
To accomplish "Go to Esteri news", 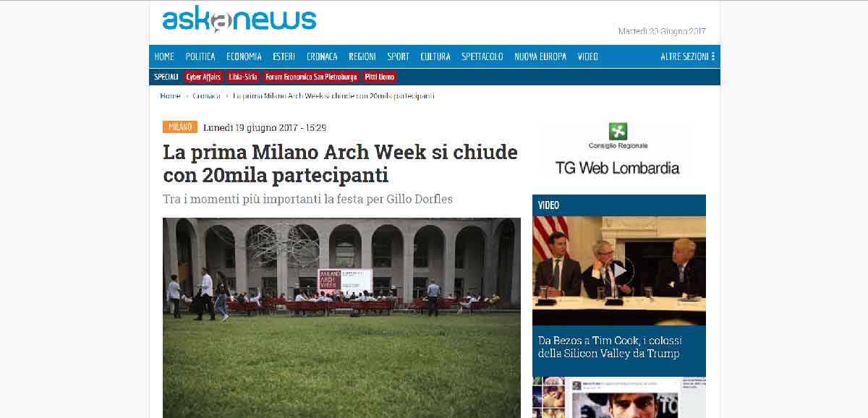I will coord(284,56).
